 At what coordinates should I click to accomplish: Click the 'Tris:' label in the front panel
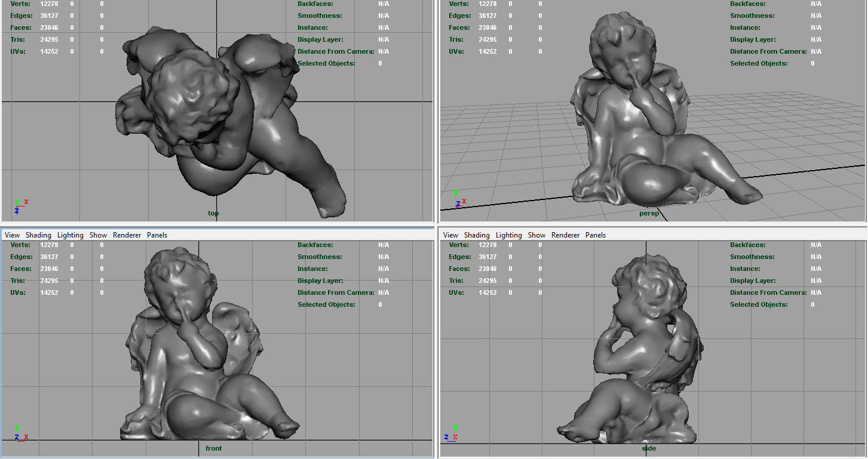[18, 281]
